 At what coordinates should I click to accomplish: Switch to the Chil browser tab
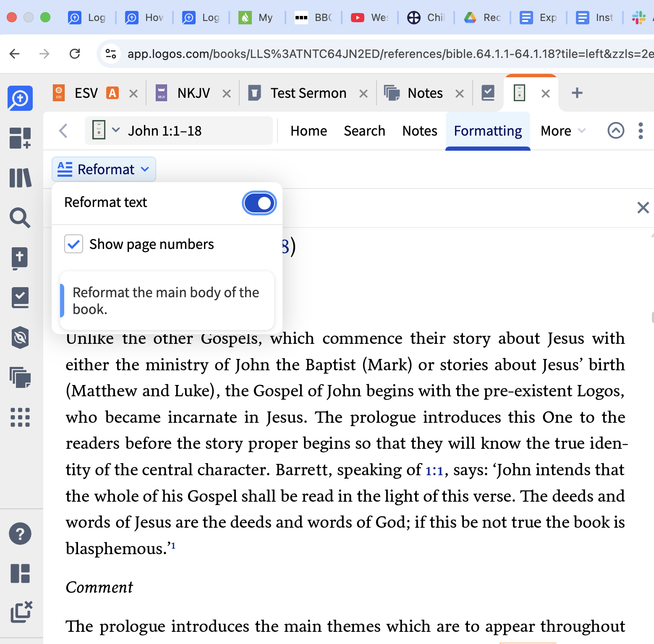(426, 18)
